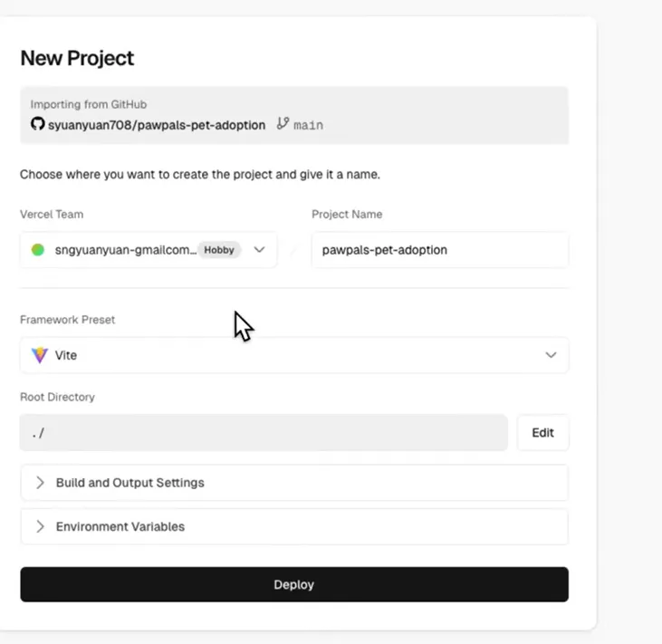This screenshot has width=662, height=644.
Task: Expand the Environment Variables chevron
Action: point(40,526)
